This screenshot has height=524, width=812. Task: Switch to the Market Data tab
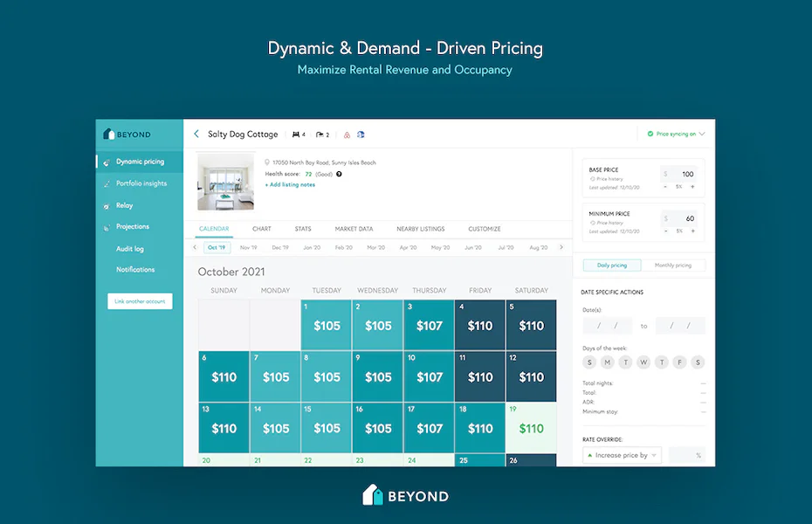[x=354, y=229]
